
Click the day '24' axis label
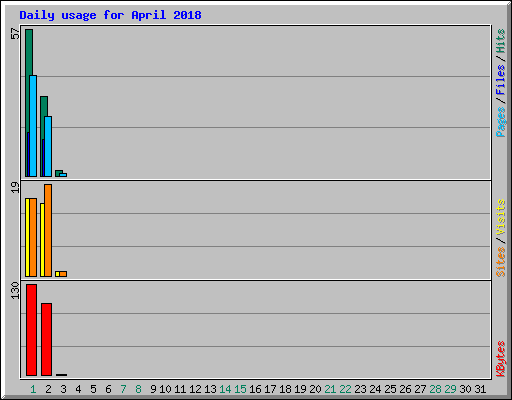coord(375,389)
